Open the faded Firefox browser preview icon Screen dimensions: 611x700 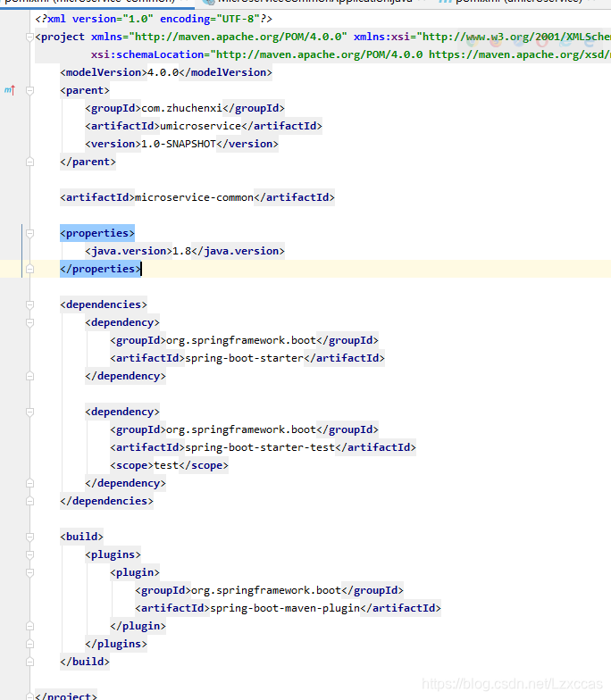point(496,42)
